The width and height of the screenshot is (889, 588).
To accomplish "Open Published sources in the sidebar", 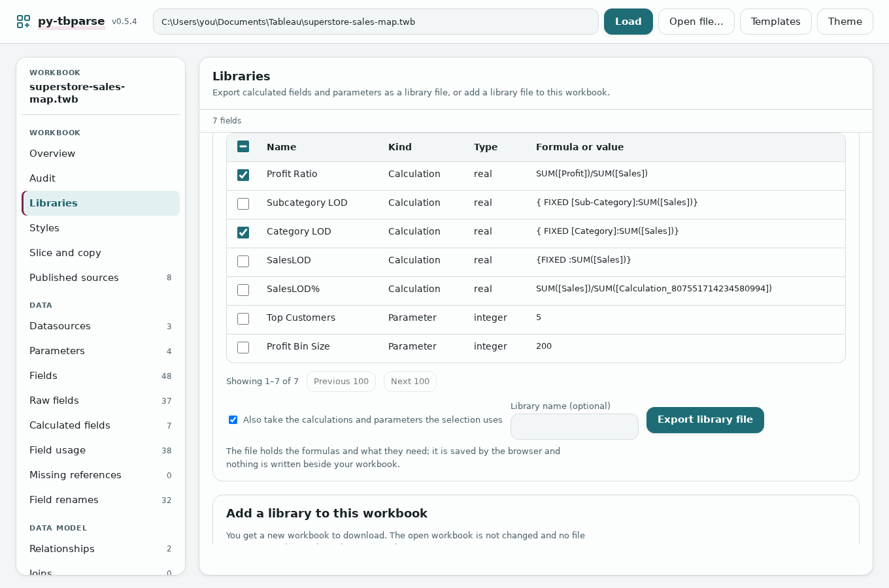I will coord(101,278).
